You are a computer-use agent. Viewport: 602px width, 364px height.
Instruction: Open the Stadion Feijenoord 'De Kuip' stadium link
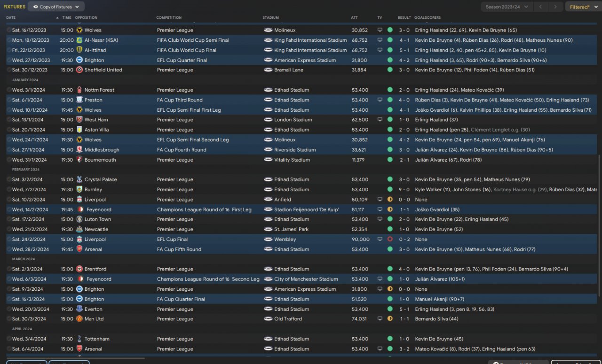307,209
